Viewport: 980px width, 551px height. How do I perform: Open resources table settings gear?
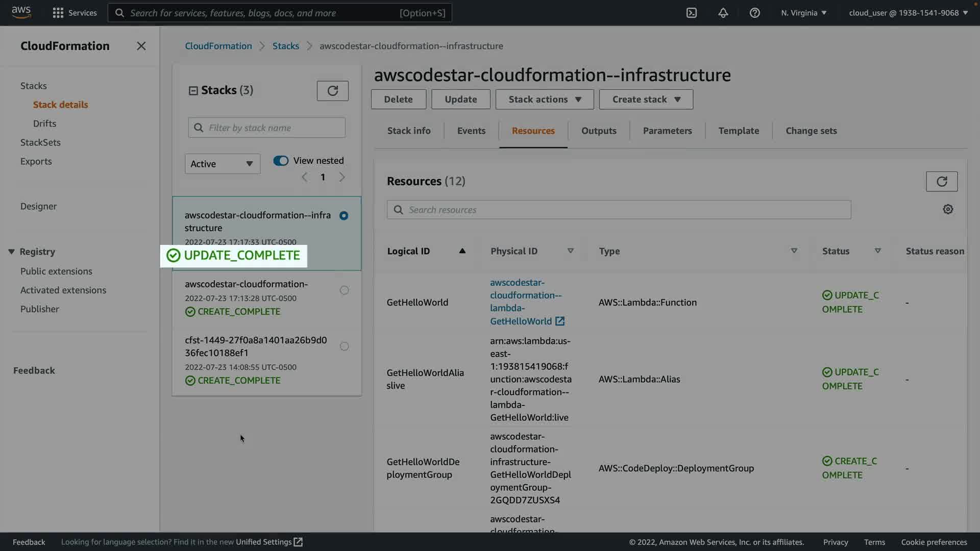click(948, 210)
